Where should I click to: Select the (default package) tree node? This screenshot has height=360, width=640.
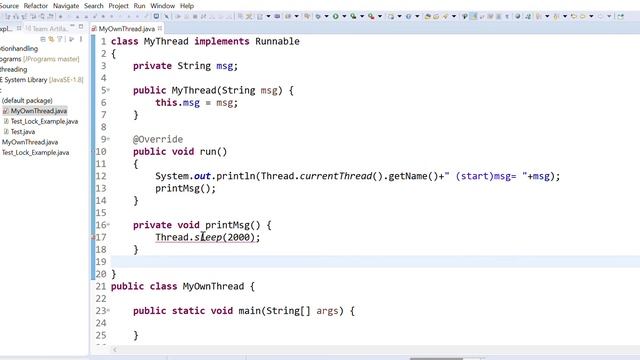(27, 100)
